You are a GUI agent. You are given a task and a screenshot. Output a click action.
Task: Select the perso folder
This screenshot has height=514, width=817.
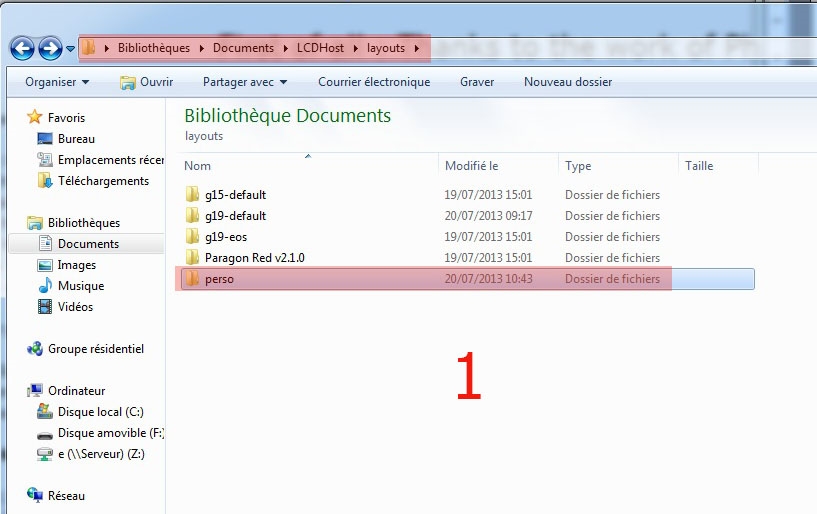click(x=219, y=279)
